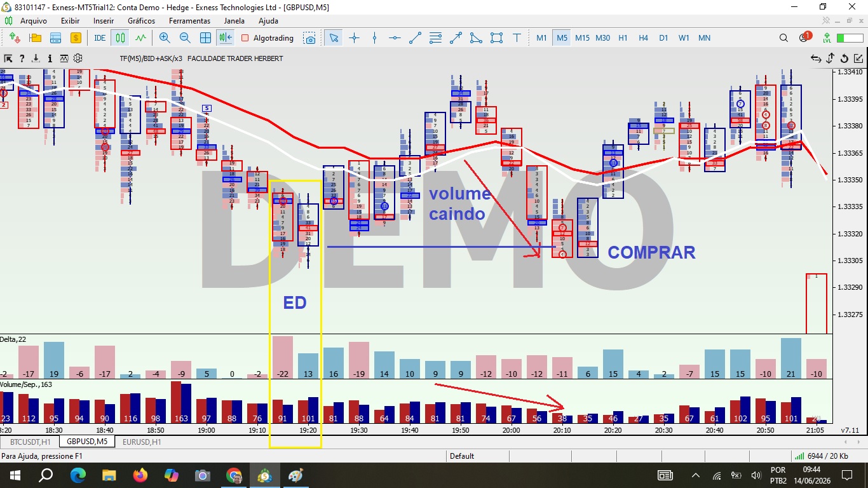The image size is (868, 488).
Task: Click the zoom in magnifier icon
Action: pos(165,38)
